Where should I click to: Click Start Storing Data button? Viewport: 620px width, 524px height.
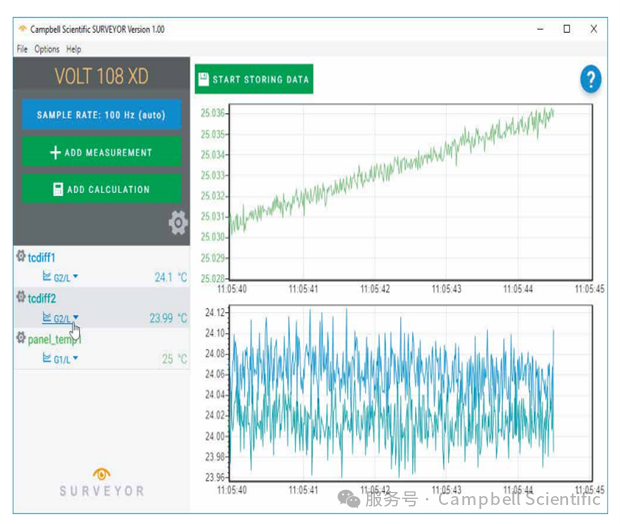254,80
